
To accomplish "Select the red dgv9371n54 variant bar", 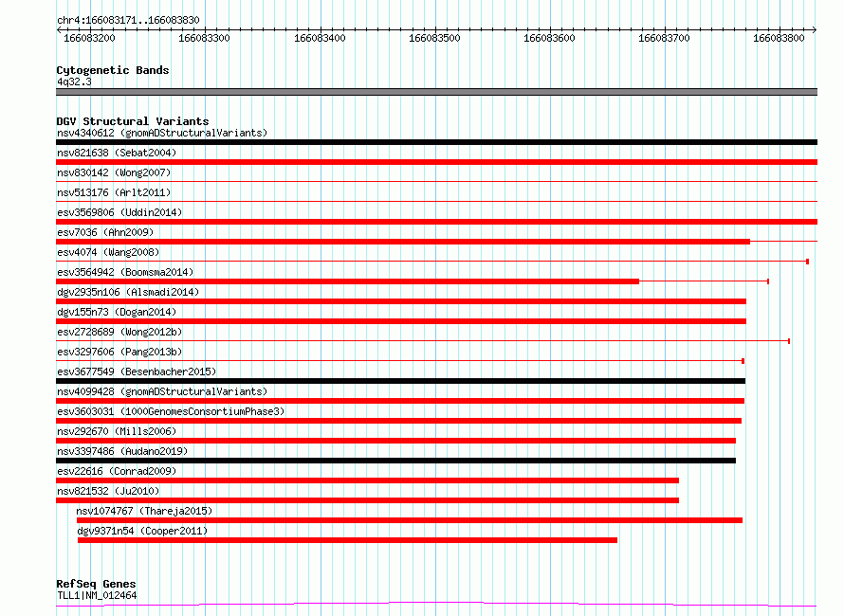I will coord(347,540).
